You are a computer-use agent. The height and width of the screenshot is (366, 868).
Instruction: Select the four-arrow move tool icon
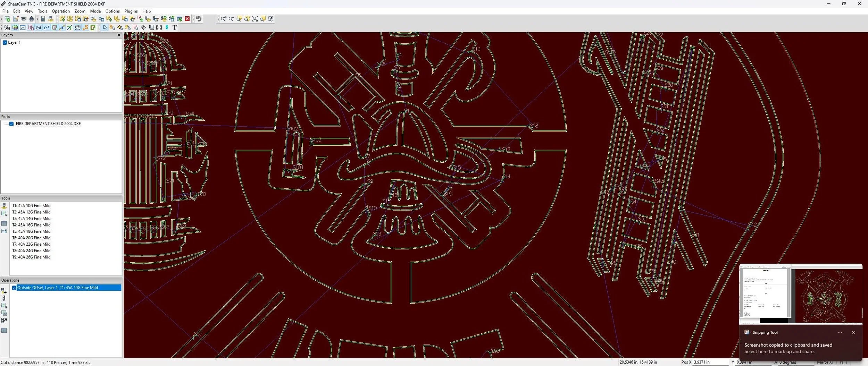(143, 27)
